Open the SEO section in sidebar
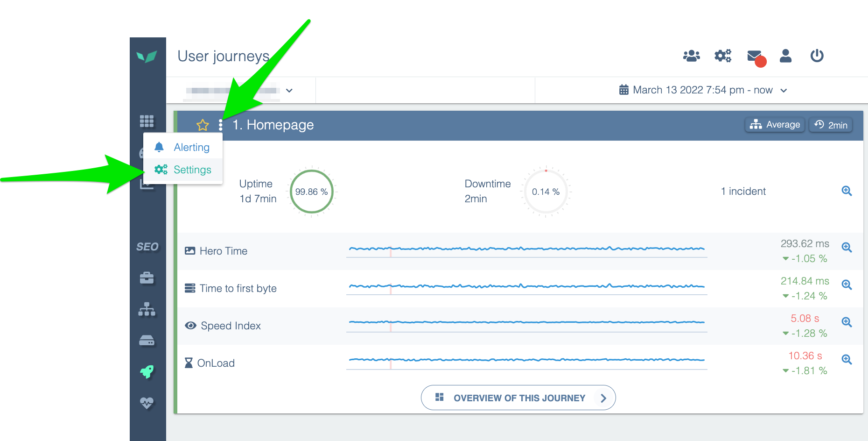The height and width of the screenshot is (441, 868). coord(147,247)
